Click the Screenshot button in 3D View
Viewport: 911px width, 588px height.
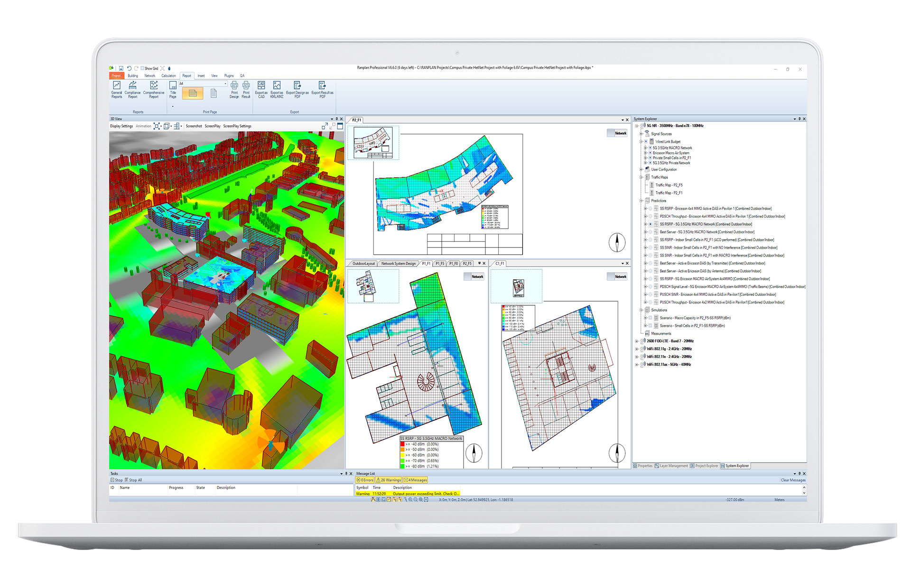[x=194, y=126]
